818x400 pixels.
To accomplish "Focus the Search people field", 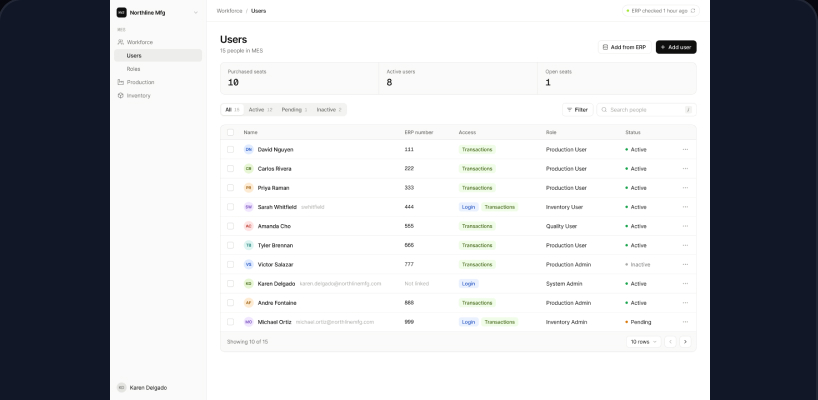I will coord(646,110).
